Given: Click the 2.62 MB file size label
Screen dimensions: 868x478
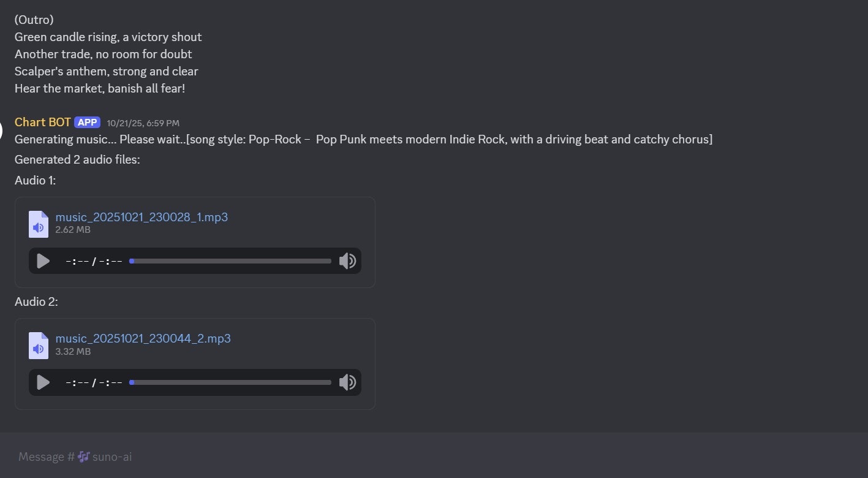Looking at the screenshot, I should pyautogui.click(x=72, y=229).
